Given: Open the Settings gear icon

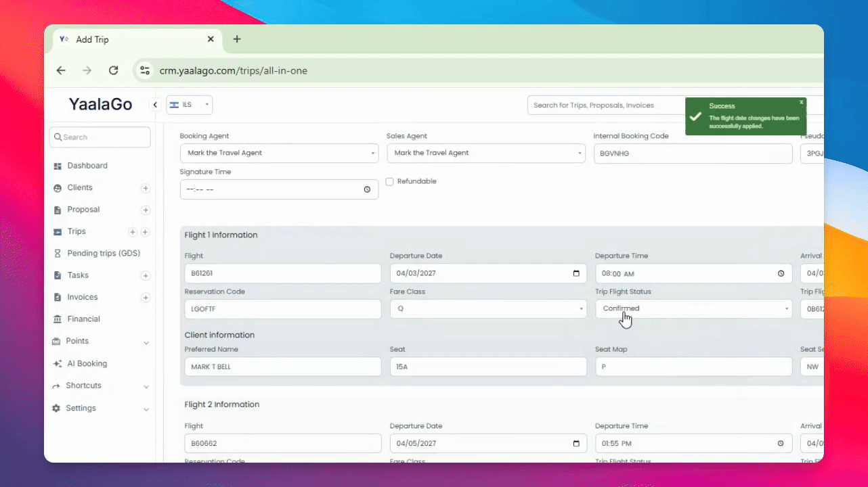Looking at the screenshot, I should (57, 409).
